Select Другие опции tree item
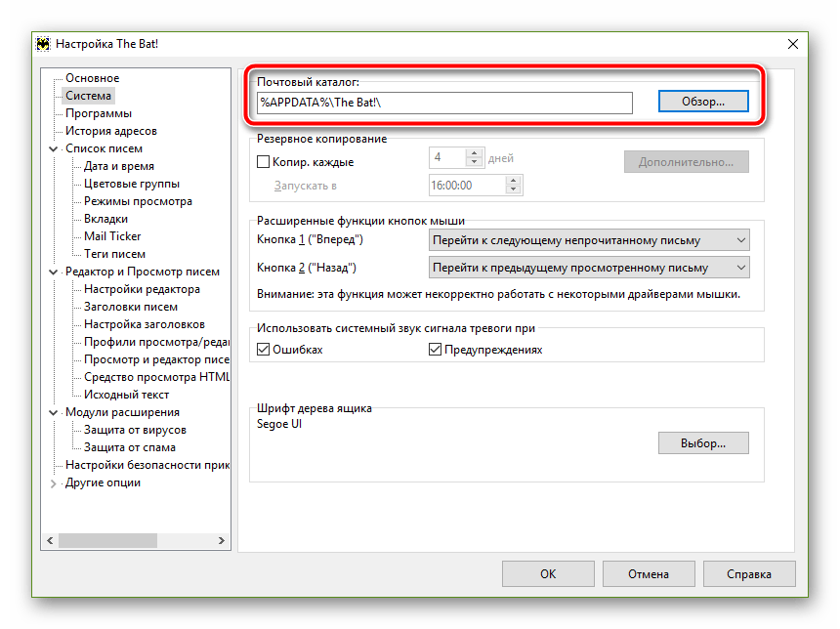 [103, 483]
